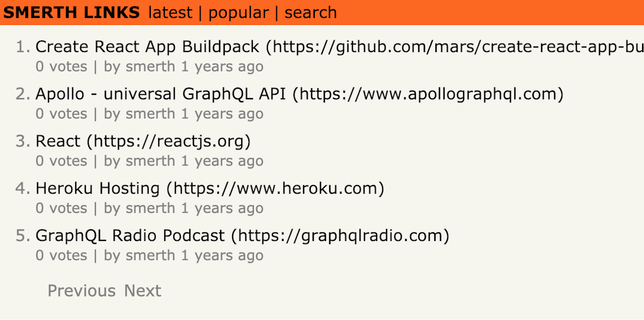Click vote count under GraphQL Radio Podcast
644x320 pixels.
[61, 255]
